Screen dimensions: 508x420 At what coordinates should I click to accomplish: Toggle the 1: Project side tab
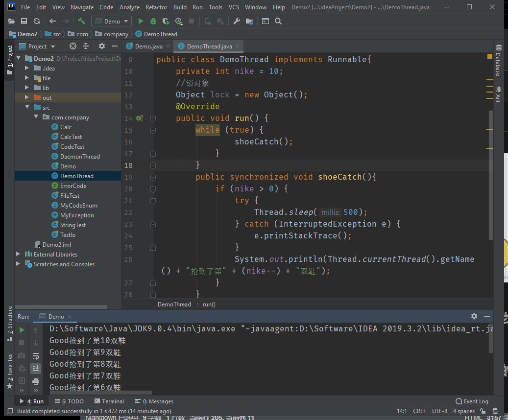(10, 60)
